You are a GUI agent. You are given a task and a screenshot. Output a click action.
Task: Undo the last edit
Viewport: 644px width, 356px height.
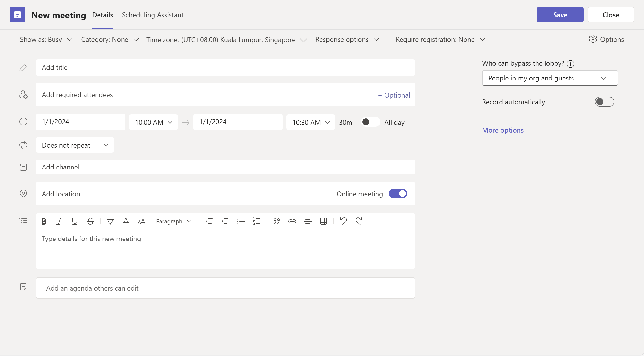coord(343,221)
